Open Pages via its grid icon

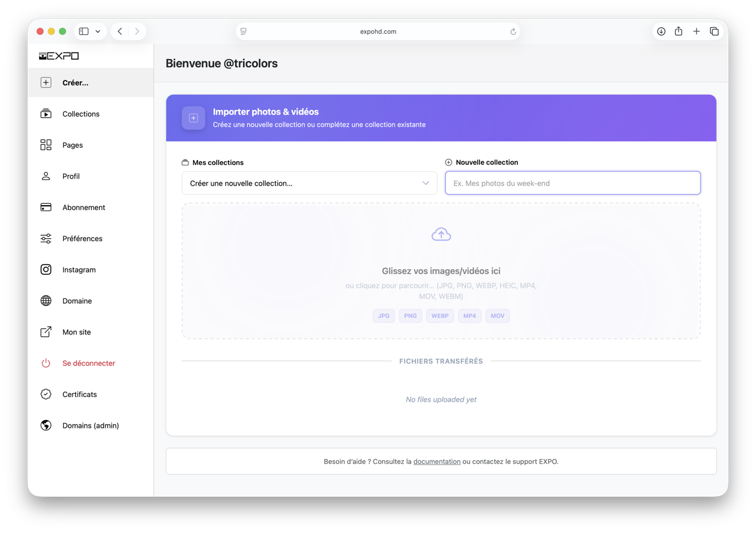tap(46, 145)
